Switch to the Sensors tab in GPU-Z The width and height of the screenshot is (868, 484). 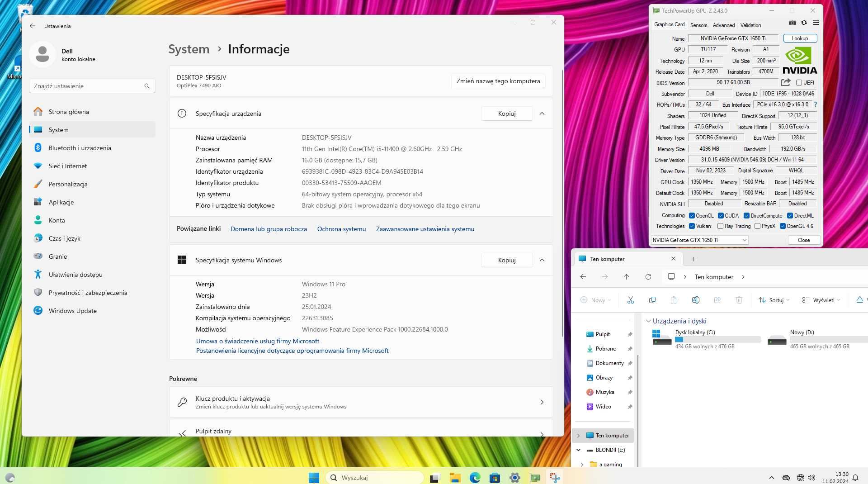(698, 25)
